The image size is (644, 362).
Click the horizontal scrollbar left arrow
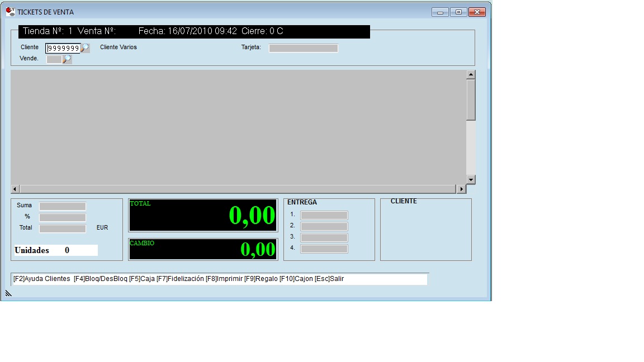coord(15,189)
